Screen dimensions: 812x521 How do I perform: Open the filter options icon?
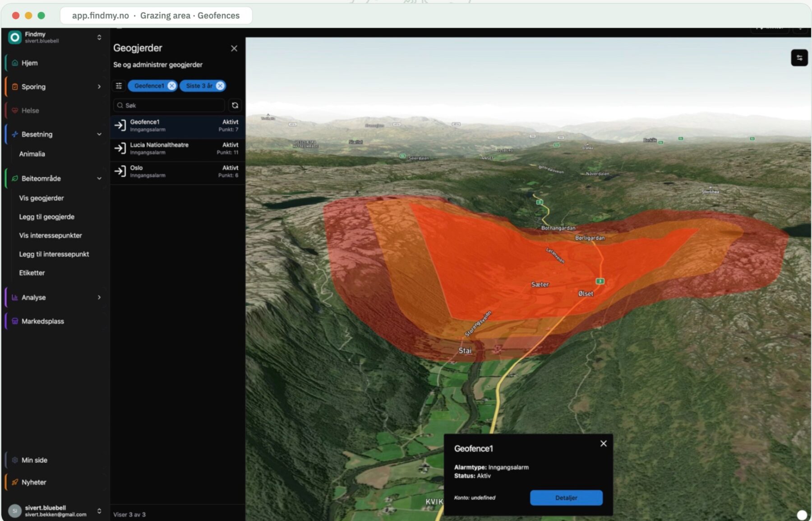pos(119,86)
